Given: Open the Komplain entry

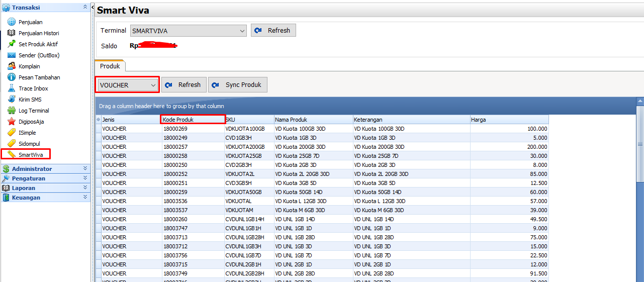Looking at the screenshot, I should click(x=29, y=66).
